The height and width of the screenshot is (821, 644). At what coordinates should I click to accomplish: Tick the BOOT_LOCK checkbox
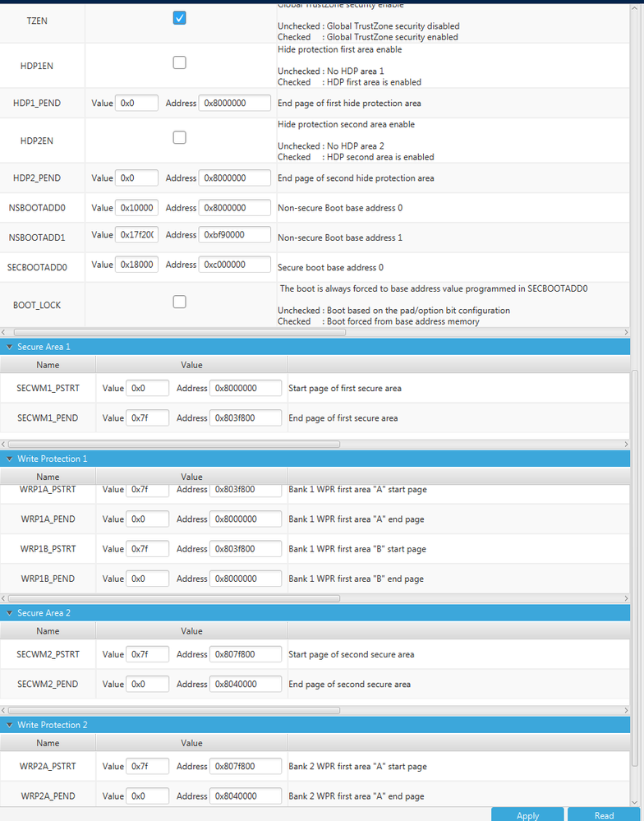[179, 302]
